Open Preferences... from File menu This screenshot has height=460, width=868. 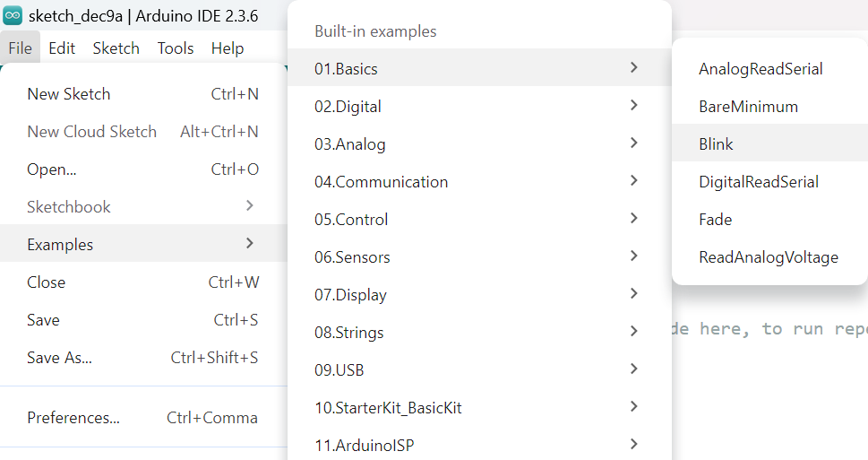point(73,418)
